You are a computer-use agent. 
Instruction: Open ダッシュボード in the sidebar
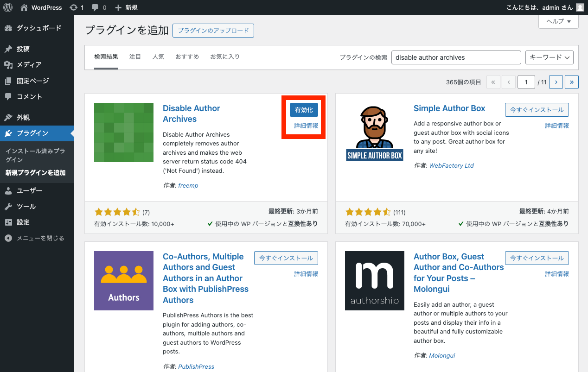pyautogui.click(x=37, y=28)
